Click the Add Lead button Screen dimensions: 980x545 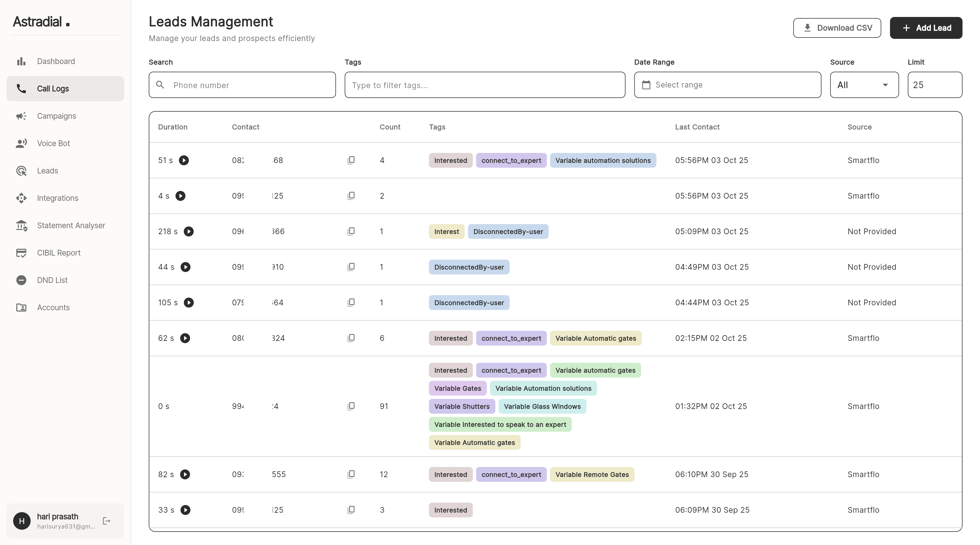(x=926, y=28)
